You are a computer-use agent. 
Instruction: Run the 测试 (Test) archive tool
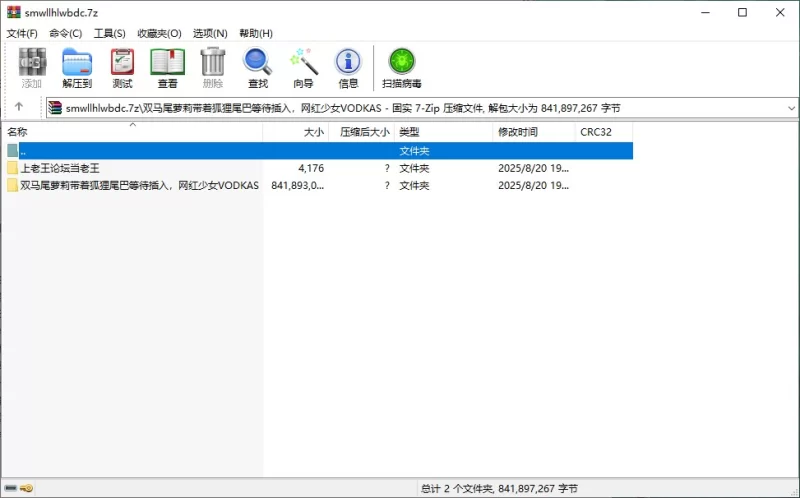pyautogui.click(x=122, y=62)
